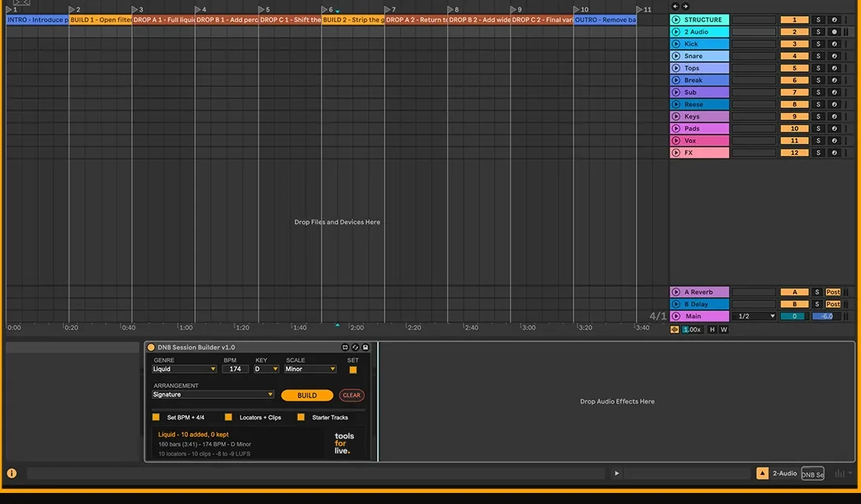Toggle track activator 12 on FX
The width and height of the screenshot is (861, 504).
[795, 152]
